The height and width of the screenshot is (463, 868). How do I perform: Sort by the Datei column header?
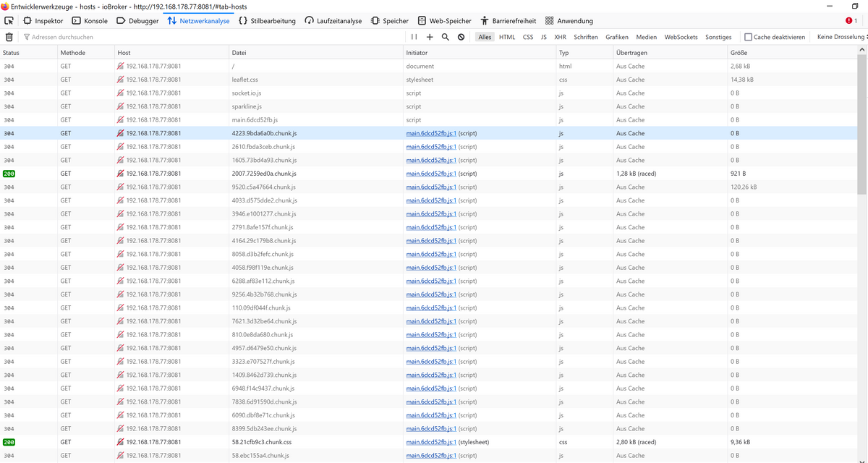[316, 53]
